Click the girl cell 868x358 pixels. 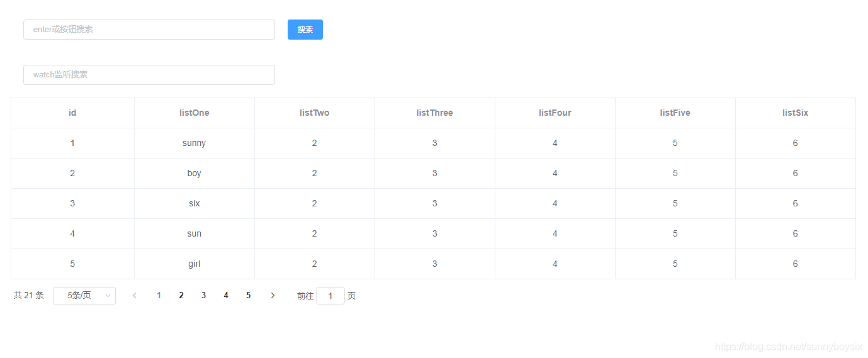click(194, 264)
